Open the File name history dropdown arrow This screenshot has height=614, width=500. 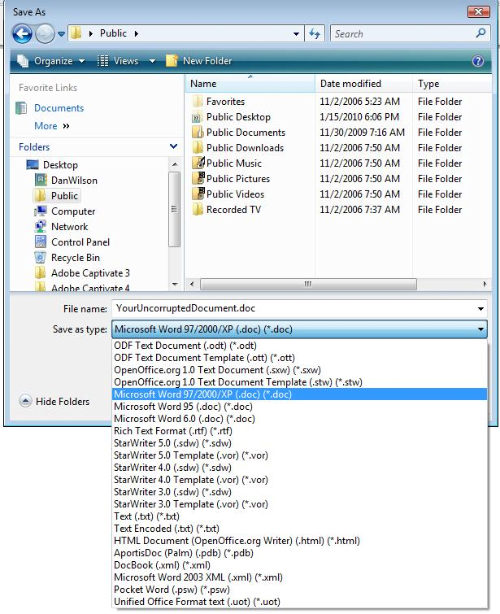point(480,309)
